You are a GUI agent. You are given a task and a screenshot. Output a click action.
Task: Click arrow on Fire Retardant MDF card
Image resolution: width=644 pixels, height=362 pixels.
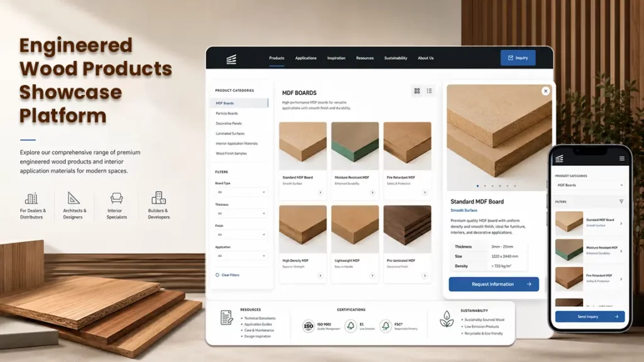point(425,192)
